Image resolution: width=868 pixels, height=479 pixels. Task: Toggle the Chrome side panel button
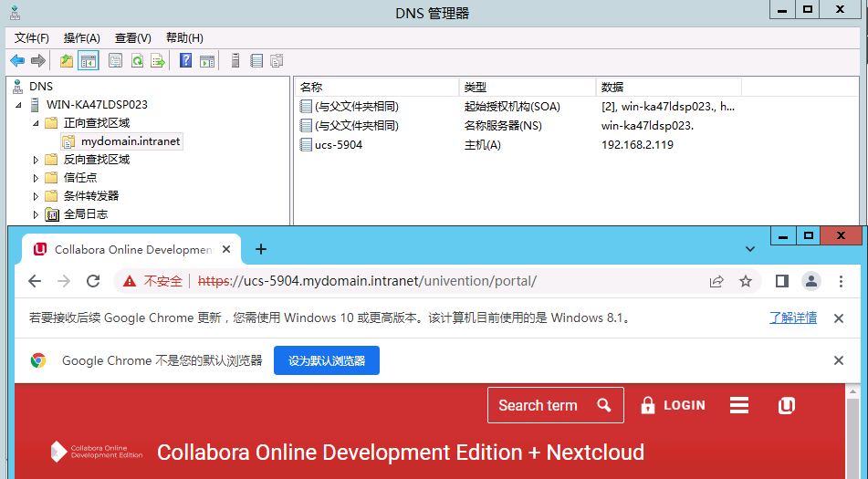pyautogui.click(x=781, y=281)
